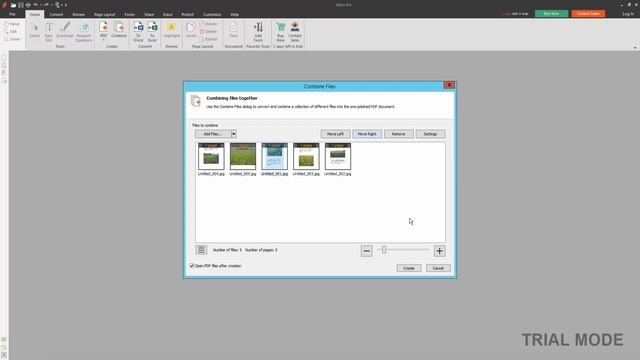Select the Untitled_002.jpg thumbnail
Image resolution: width=640 pixels, height=360 pixels.
click(x=338, y=157)
